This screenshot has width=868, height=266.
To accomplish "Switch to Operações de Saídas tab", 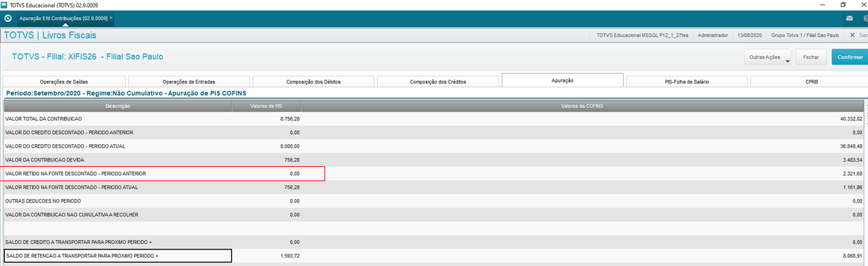I will coord(64,81).
